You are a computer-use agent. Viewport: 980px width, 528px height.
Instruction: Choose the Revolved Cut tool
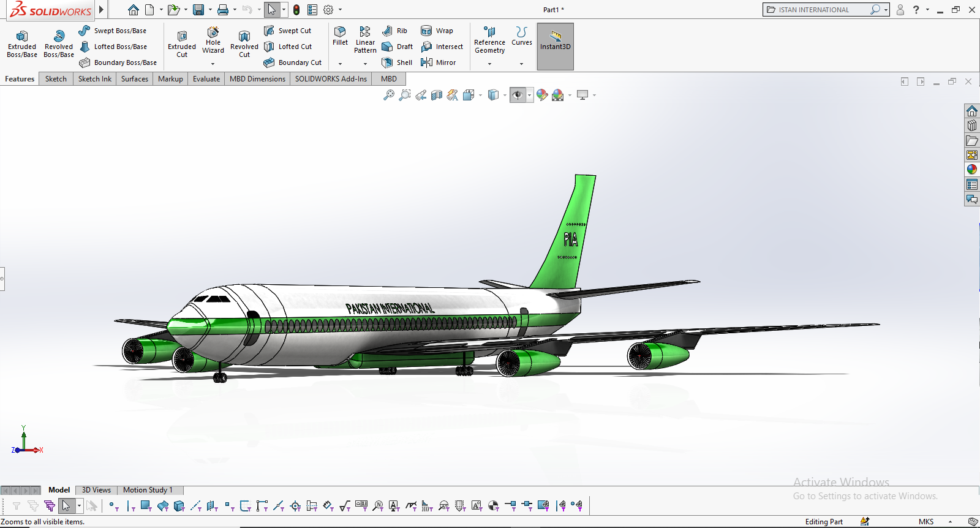(x=244, y=44)
